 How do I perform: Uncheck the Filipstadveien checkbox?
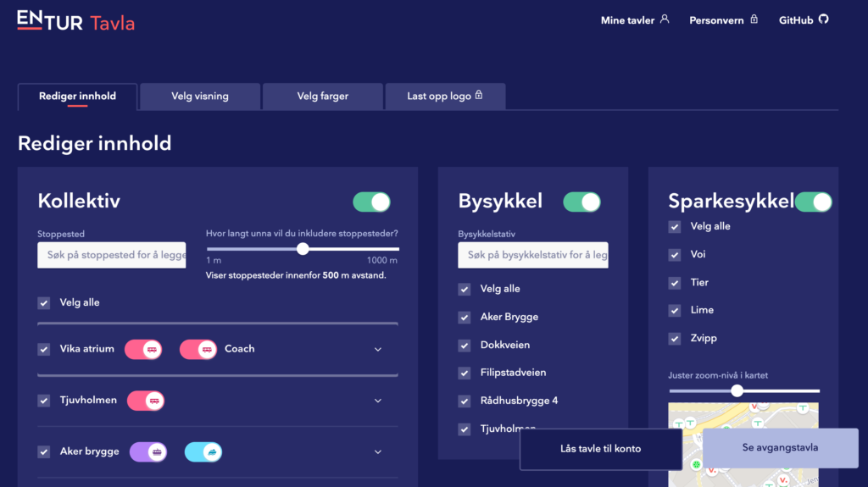point(465,374)
